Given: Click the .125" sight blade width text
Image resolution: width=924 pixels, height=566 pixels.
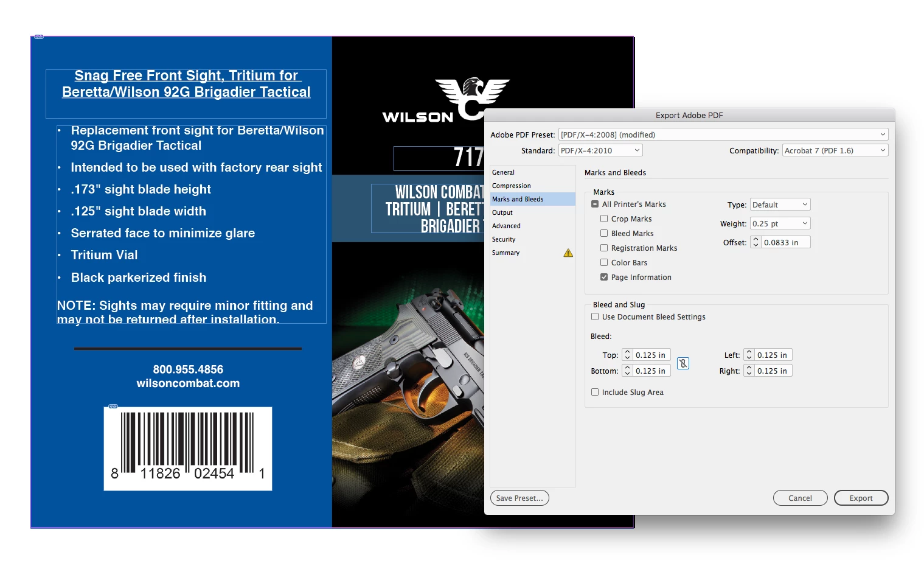Looking at the screenshot, I should pyautogui.click(x=138, y=211).
